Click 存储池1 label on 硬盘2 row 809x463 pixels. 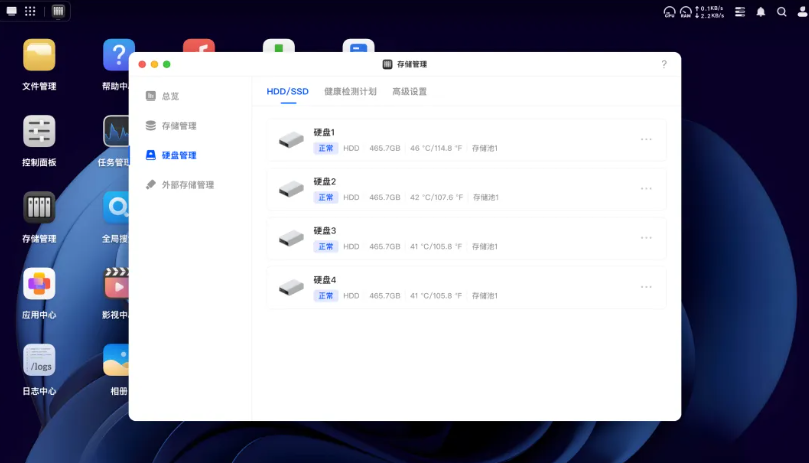(x=486, y=197)
